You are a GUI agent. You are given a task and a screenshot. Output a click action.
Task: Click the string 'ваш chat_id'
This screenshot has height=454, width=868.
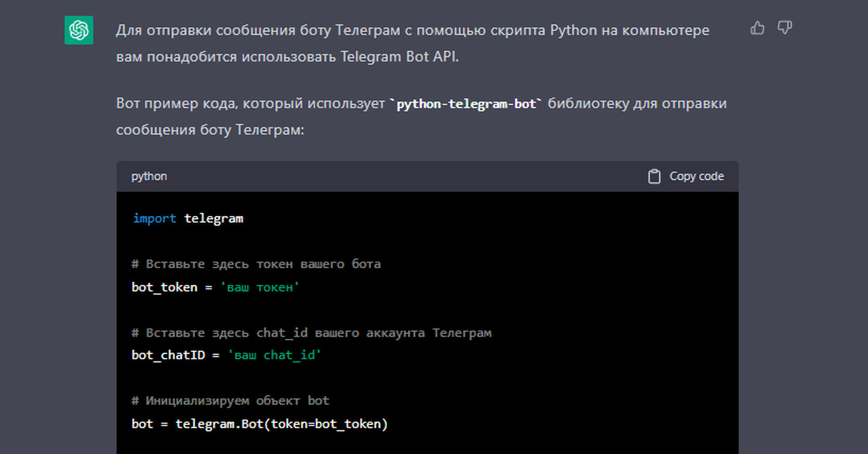(274, 356)
